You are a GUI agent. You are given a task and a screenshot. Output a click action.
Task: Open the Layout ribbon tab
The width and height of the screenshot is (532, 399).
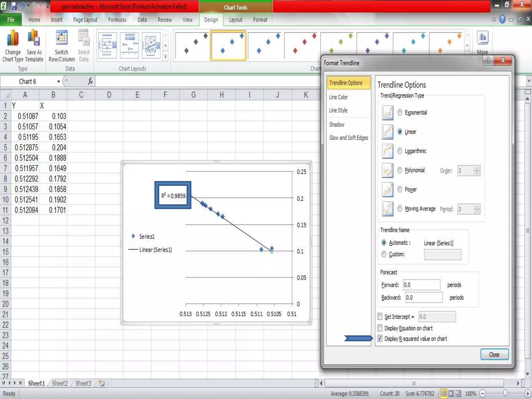pyautogui.click(x=235, y=20)
